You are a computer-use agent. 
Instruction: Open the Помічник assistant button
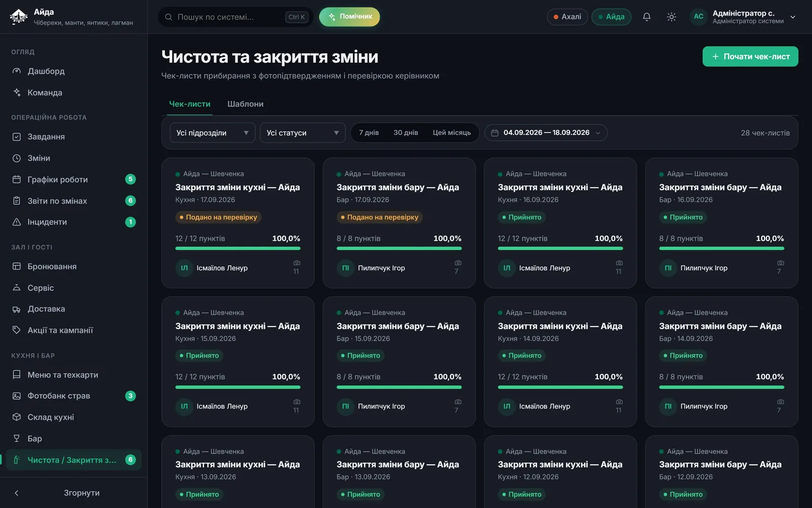click(x=349, y=17)
